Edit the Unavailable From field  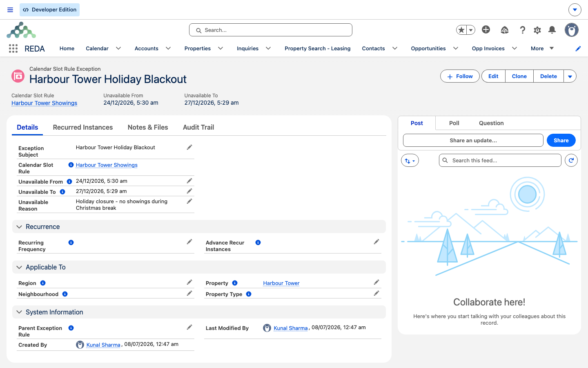click(x=189, y=181)
